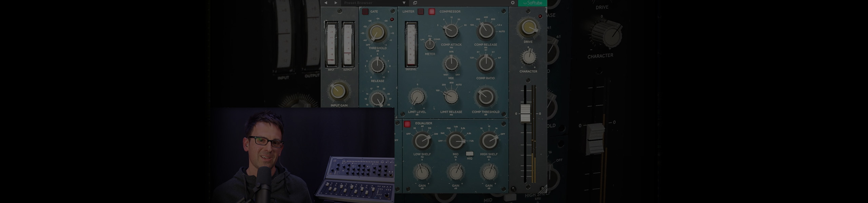Open the Preset Browser dropdown arrow
Screen dimensions: 868x203
[404, 3]
